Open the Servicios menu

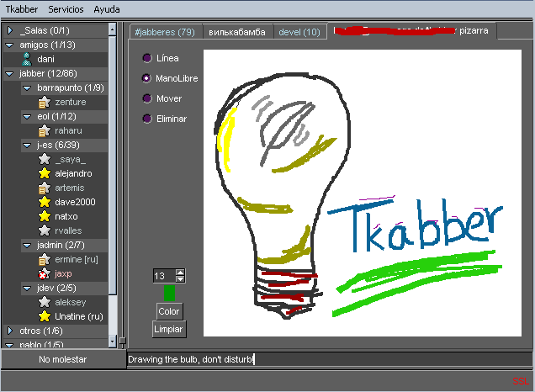point(66,9)
